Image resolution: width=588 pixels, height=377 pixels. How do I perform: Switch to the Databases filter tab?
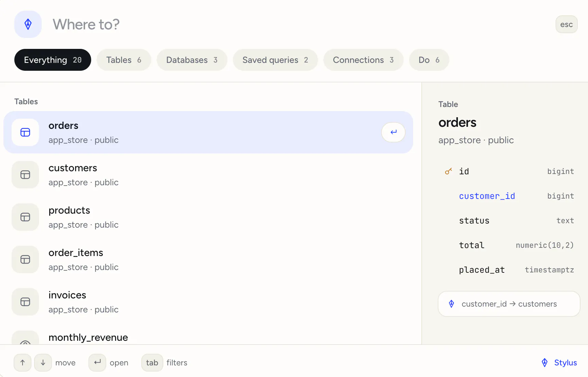point(192,60)
